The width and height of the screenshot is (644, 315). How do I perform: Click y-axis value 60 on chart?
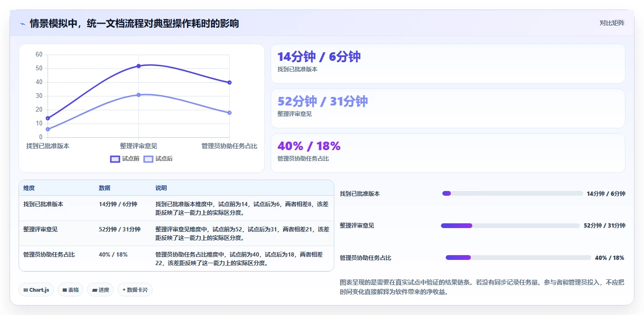pyautogui.click(x=39, y=55)
